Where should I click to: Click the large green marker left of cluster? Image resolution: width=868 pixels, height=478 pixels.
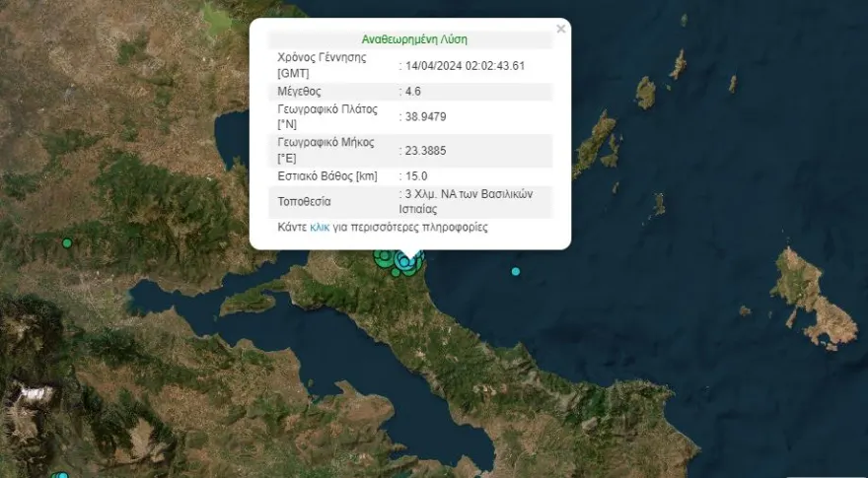[383, 258]
